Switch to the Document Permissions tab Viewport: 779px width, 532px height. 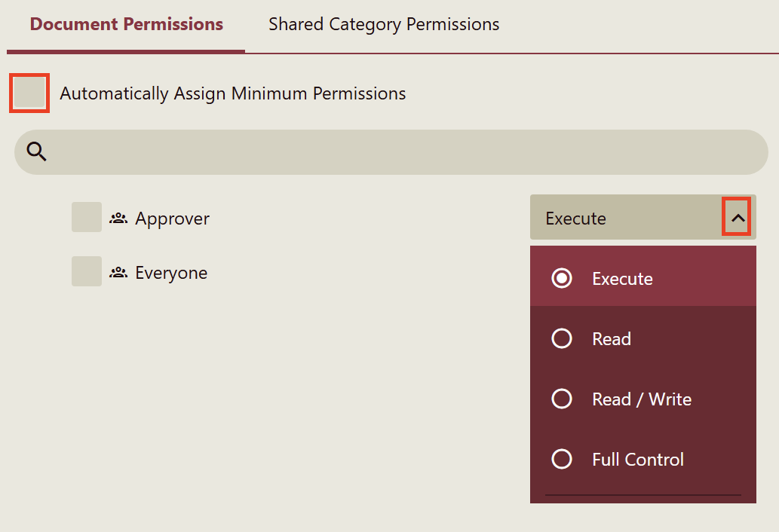(126, 24)
